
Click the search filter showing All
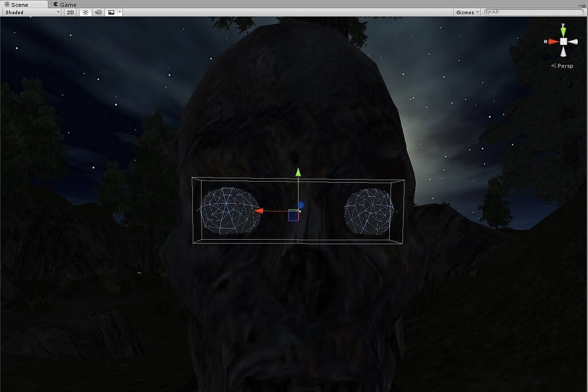(495, 11)
